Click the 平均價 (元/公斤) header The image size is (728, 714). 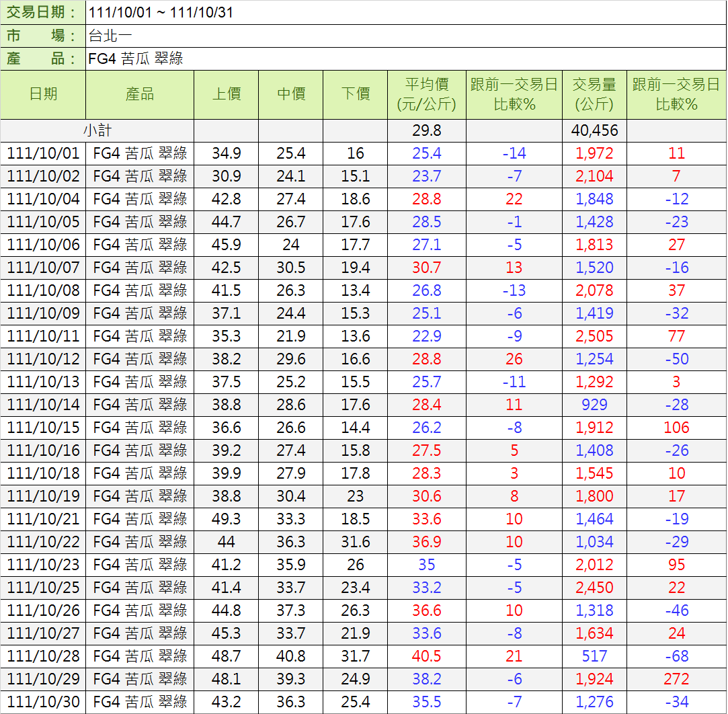(427, 94)
